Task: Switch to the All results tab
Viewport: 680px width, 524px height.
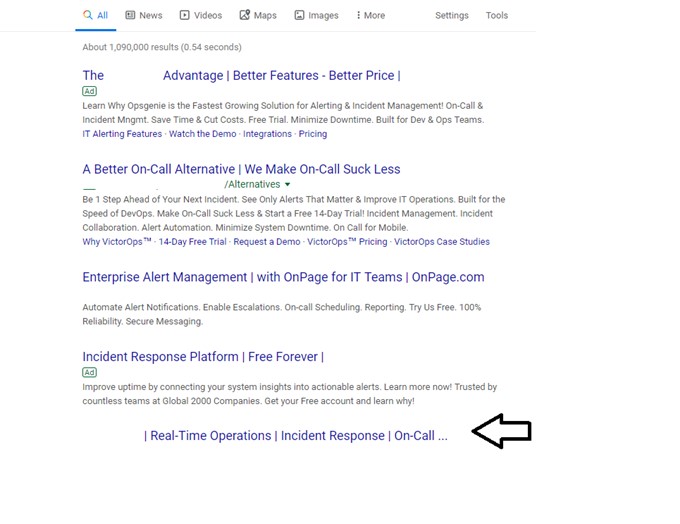Action: (x=95, y=15)
